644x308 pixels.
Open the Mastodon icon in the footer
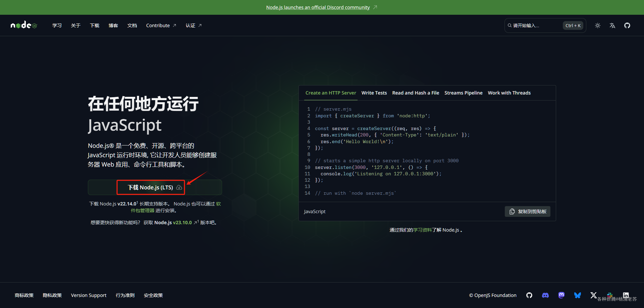point(561,295)
